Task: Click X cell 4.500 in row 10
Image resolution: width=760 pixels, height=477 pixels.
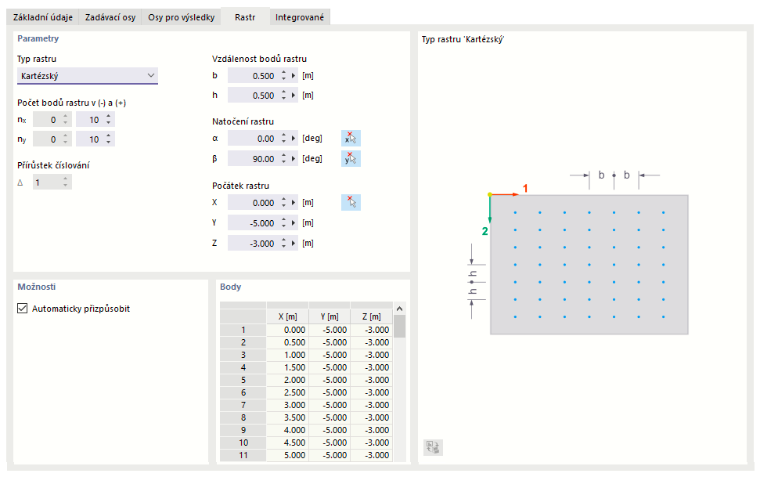Action: [287, 443]
